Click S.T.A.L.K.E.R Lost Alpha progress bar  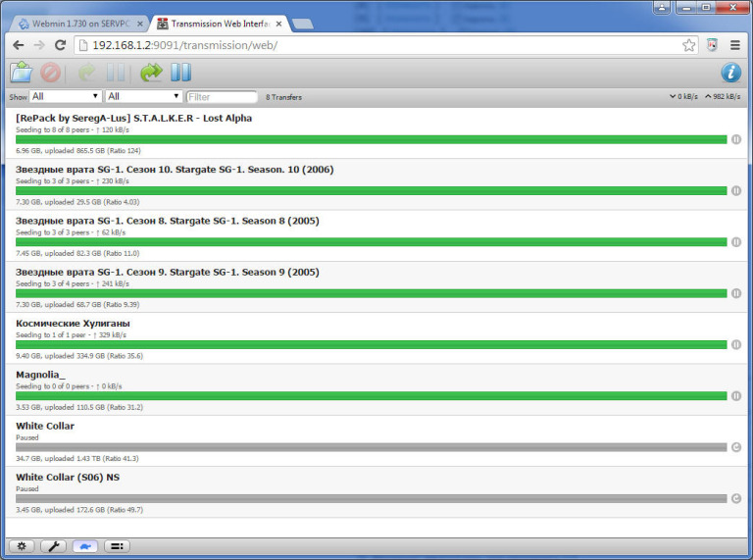[372, 139]
